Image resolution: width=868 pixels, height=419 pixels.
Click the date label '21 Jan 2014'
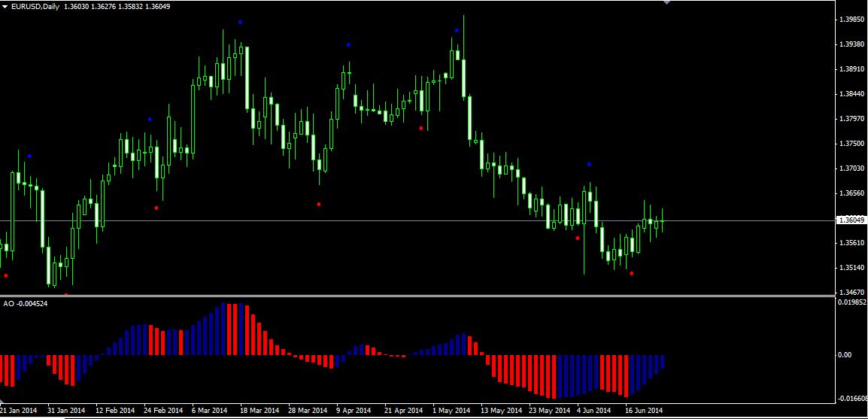pyautogui.click(x=19, y=411)
